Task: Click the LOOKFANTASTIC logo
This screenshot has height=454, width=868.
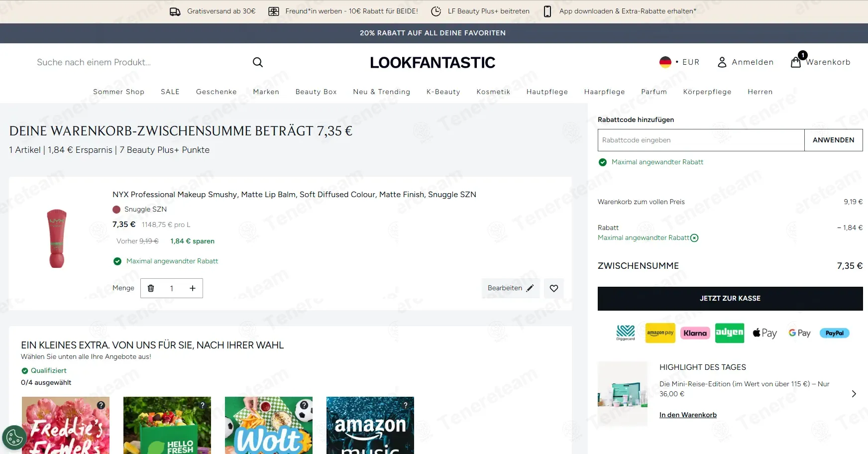Action: pyautogui.click(x=433, y=63)
